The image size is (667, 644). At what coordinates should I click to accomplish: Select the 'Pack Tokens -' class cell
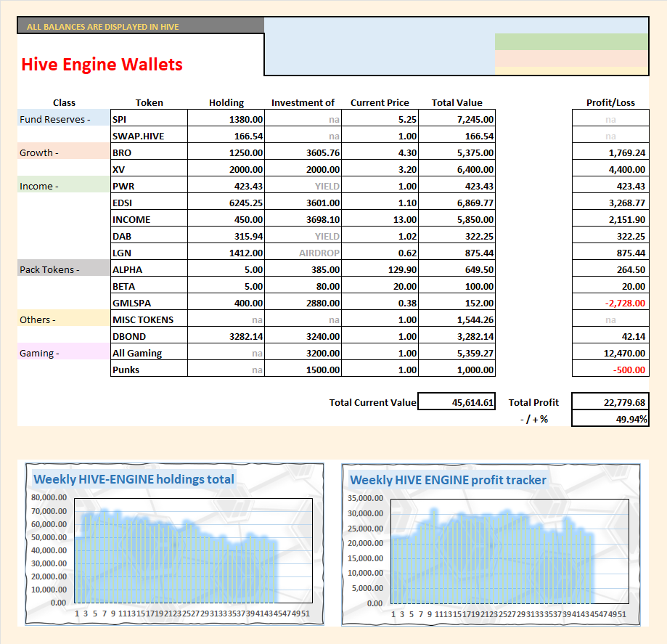(63, 268)
